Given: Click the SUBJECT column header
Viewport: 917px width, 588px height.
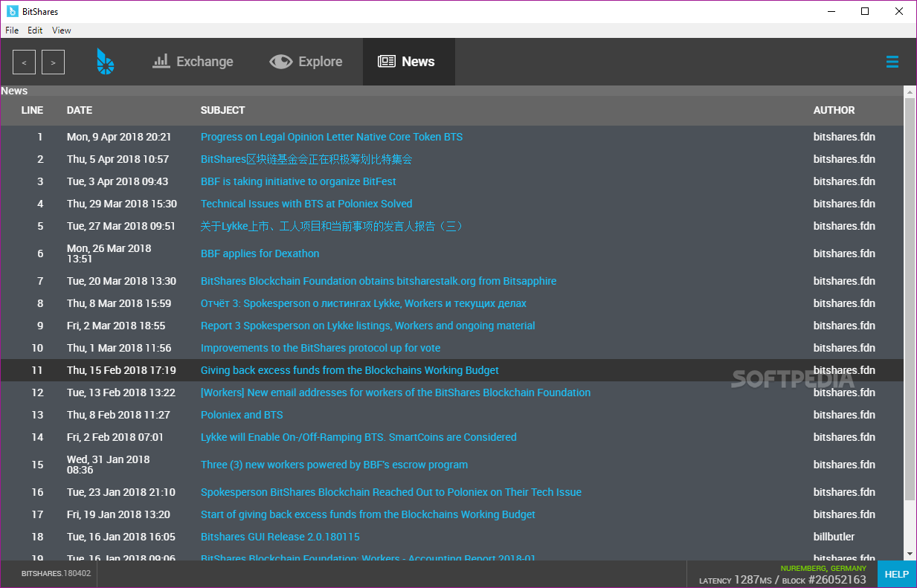Looking at the screenshot, I should click(222, 110).
